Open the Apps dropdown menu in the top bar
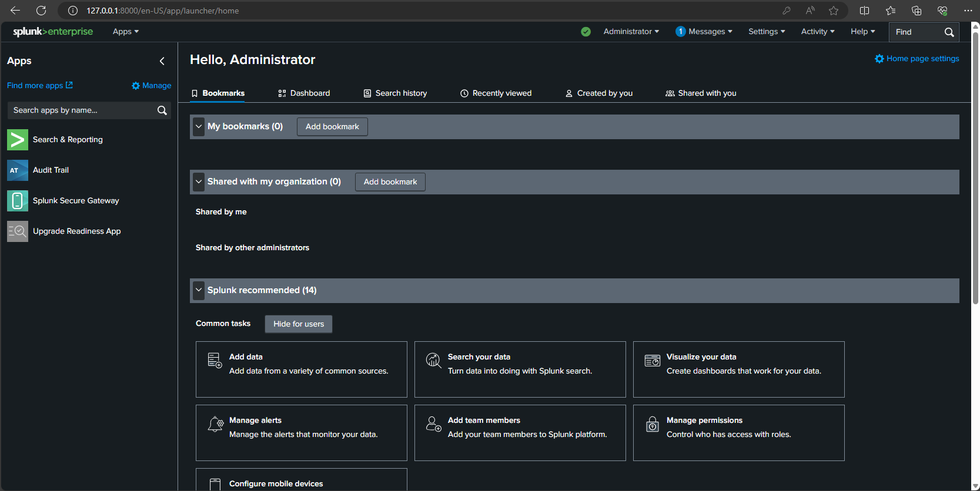 [x=126, y=32]
